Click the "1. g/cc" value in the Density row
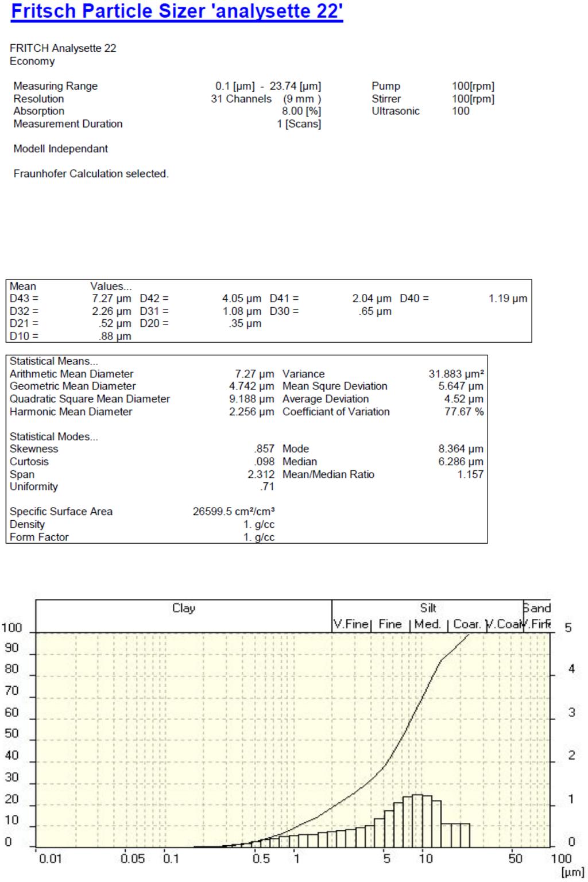 [x=259, y=525]
